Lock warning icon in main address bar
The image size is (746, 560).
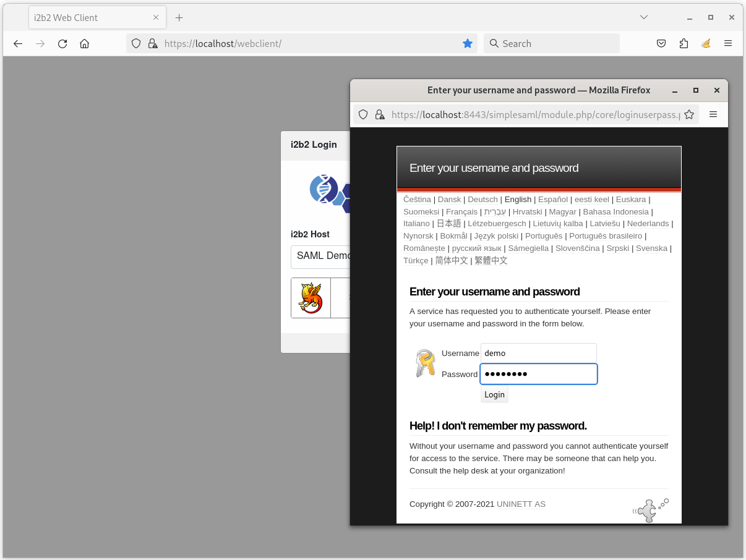click(153, 43)
